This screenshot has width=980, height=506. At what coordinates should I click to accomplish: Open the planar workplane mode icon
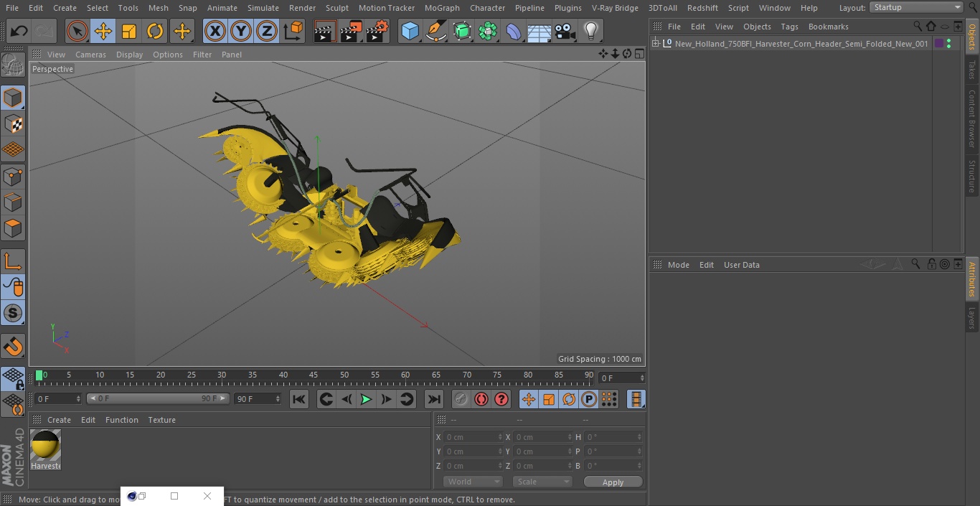coord(13,405)
